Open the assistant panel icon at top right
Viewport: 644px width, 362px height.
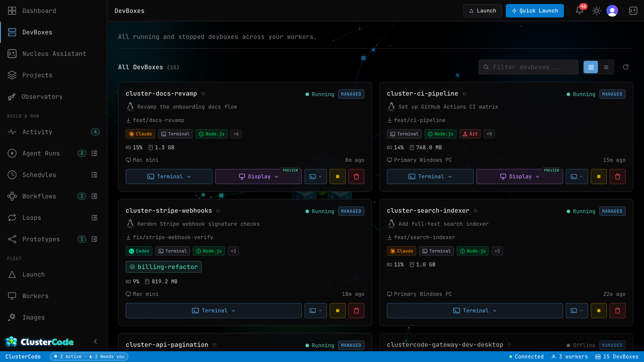coord(633,11)
